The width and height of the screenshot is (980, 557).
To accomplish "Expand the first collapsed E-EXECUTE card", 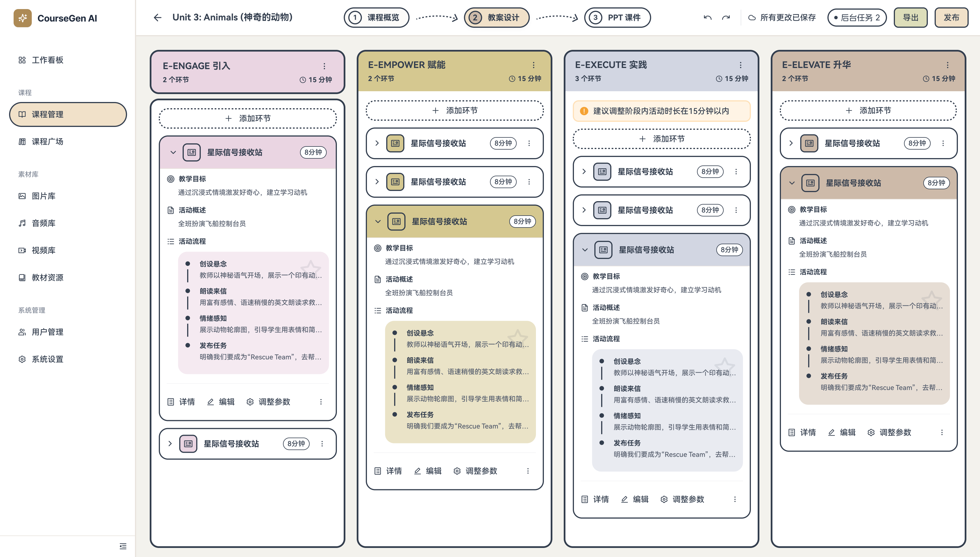I will point(584,171).
